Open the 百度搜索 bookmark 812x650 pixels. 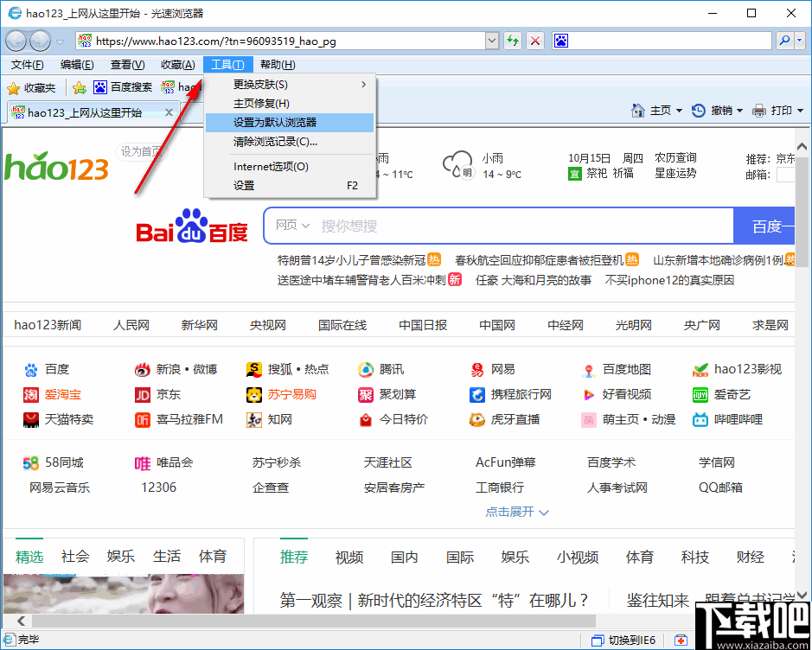tap(123, 87)
